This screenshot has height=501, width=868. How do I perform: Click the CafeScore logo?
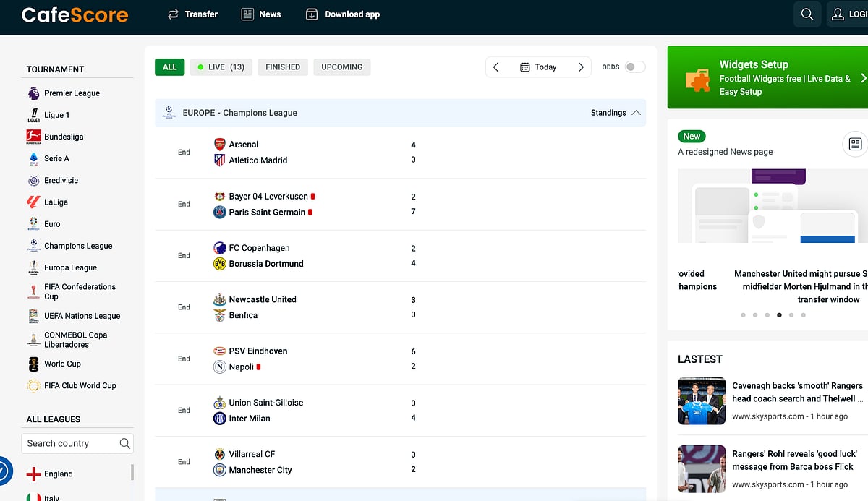(75, 14)
